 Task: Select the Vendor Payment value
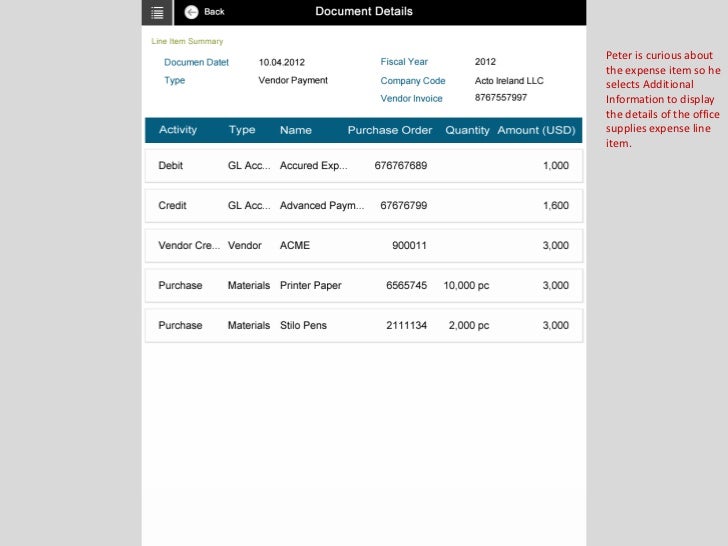click(x=293, y=80)
